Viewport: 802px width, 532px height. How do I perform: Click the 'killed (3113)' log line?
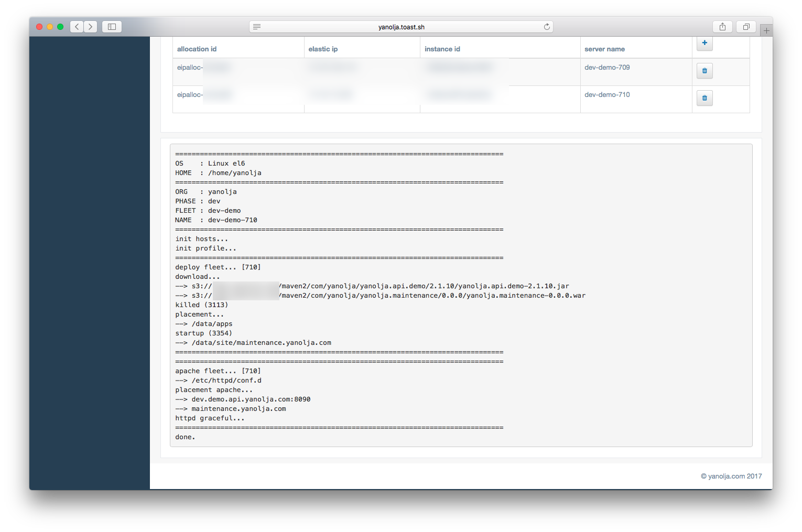pos(202,305)
